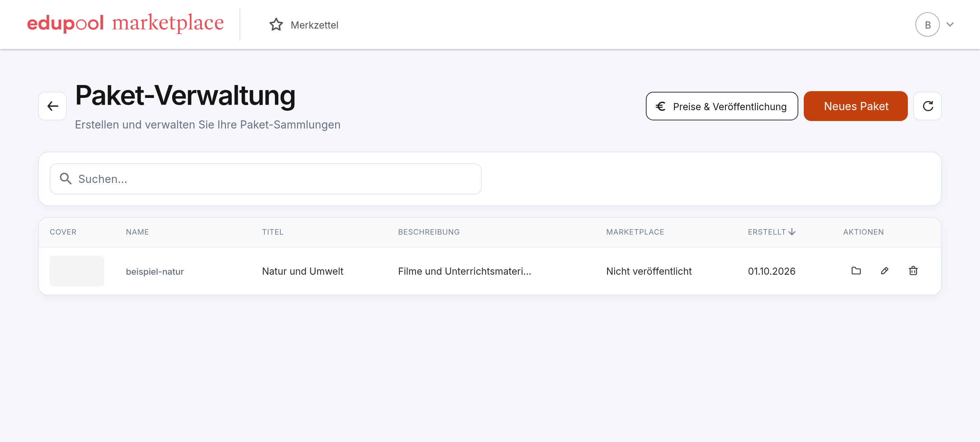Click the Natur und Umwelt title cell

(303, 271)
